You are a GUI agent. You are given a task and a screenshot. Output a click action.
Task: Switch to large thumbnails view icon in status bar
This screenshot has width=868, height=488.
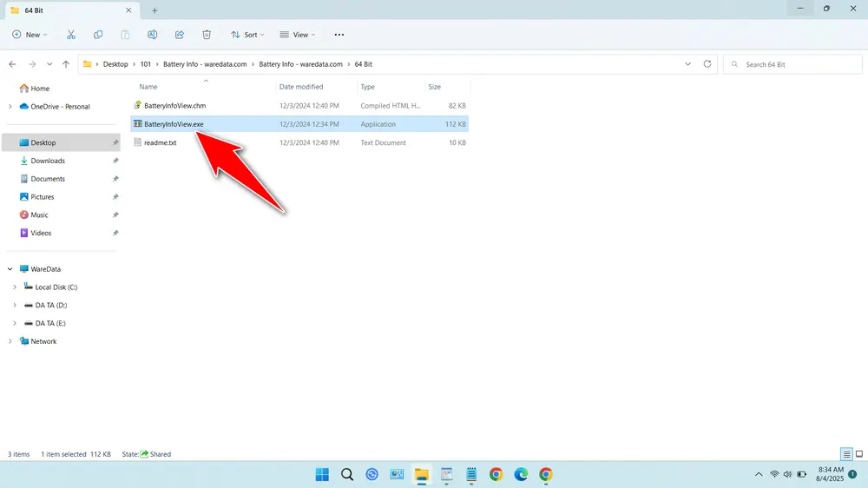(859, 454)
